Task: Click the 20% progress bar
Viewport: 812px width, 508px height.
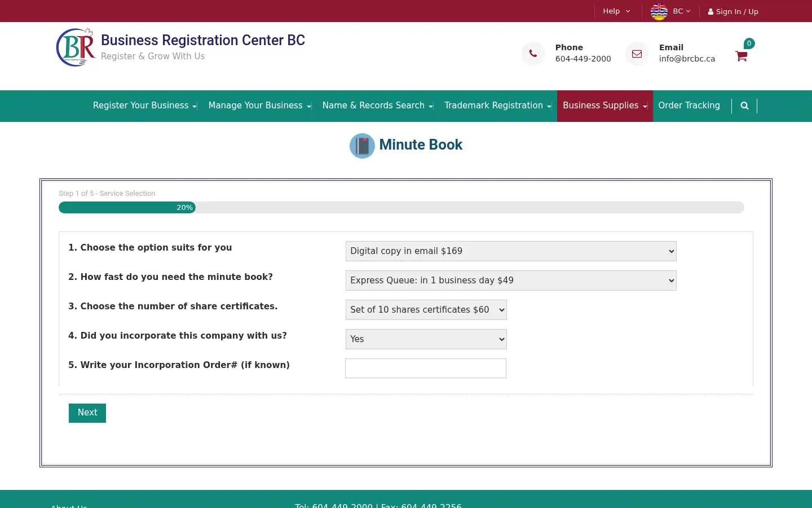Action: tap(127, 208)
